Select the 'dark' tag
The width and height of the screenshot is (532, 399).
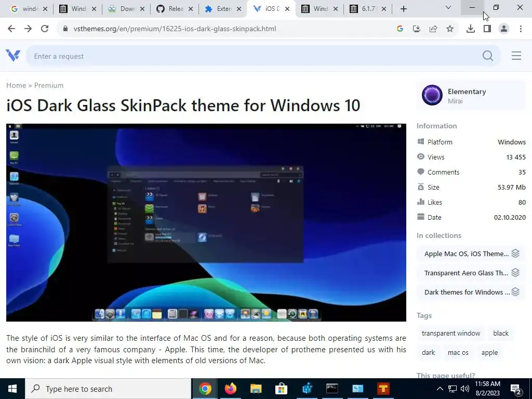pos(428,353)
